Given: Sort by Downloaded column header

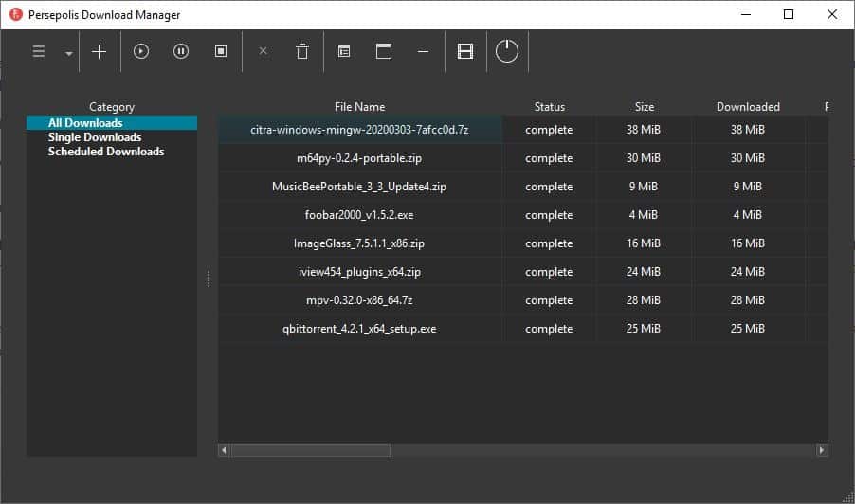Looking at the screenshot, I should [x=748, y=107].
